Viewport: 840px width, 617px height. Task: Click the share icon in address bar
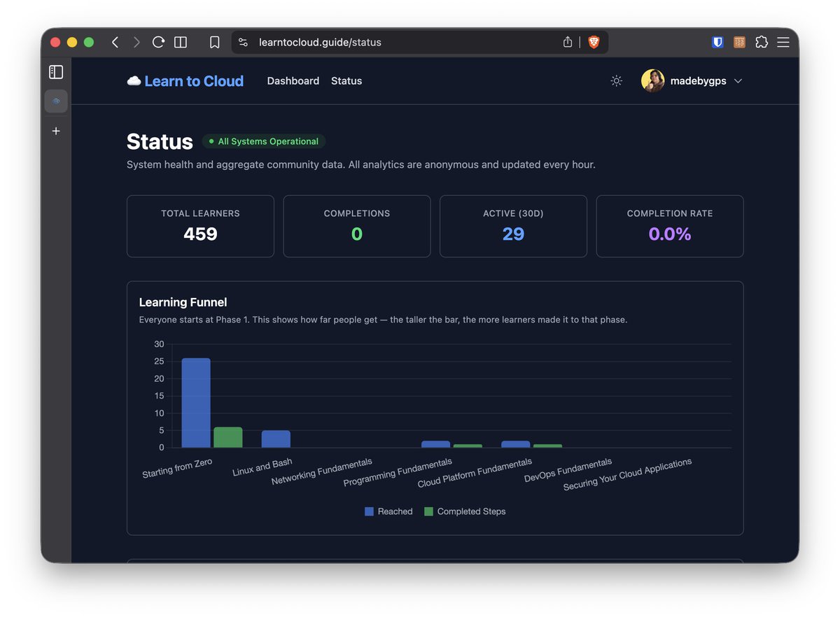coord(568,42)
